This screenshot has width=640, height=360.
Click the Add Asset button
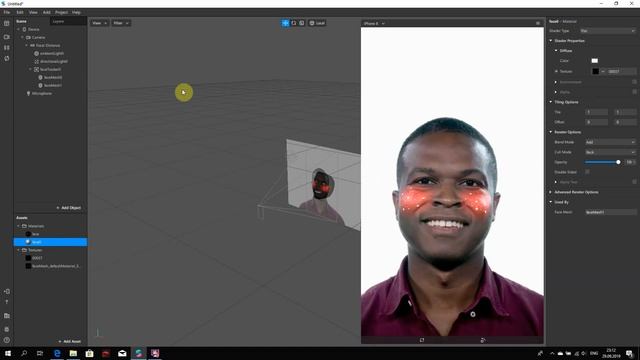pos(70,341)
